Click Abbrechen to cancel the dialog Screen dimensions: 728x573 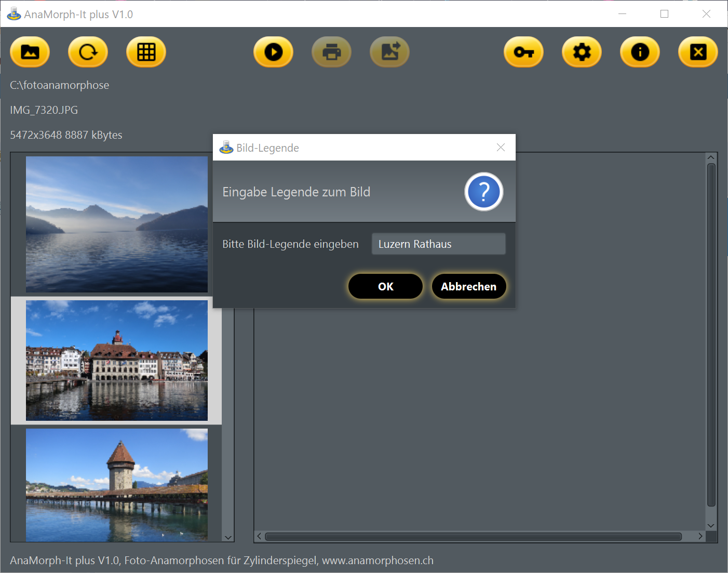click(x=468, y=286)
